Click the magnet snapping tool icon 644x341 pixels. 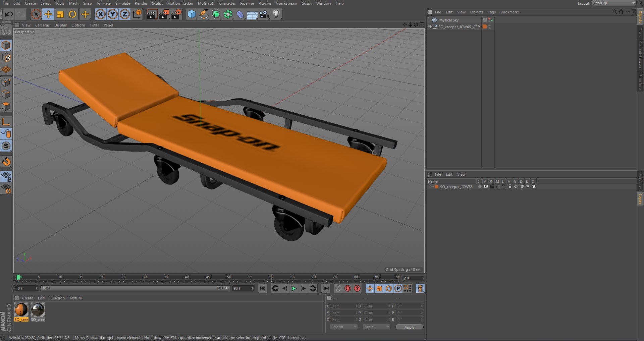[x=6, y=162]
